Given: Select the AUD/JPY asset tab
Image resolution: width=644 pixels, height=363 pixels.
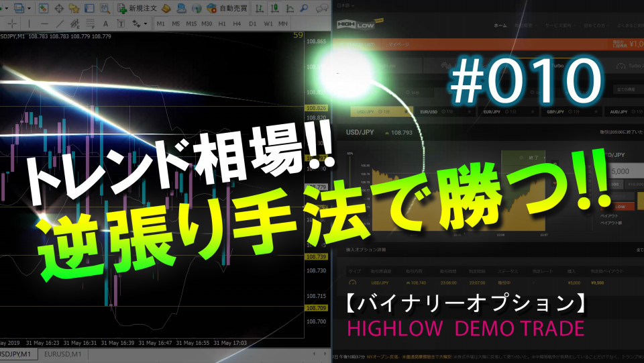Looking at the screenshot, I should click(x=625, y=111).
